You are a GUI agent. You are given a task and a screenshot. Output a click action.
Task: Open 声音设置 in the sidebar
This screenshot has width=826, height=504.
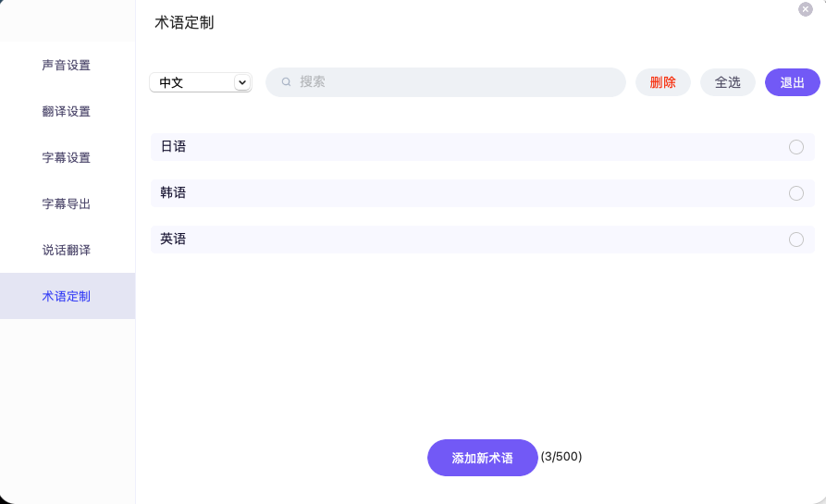(67, 66)
